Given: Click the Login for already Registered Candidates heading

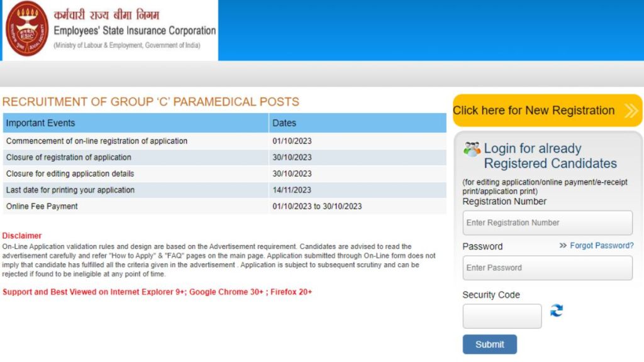Looking at the screenshot, I should tap(550, 156).
